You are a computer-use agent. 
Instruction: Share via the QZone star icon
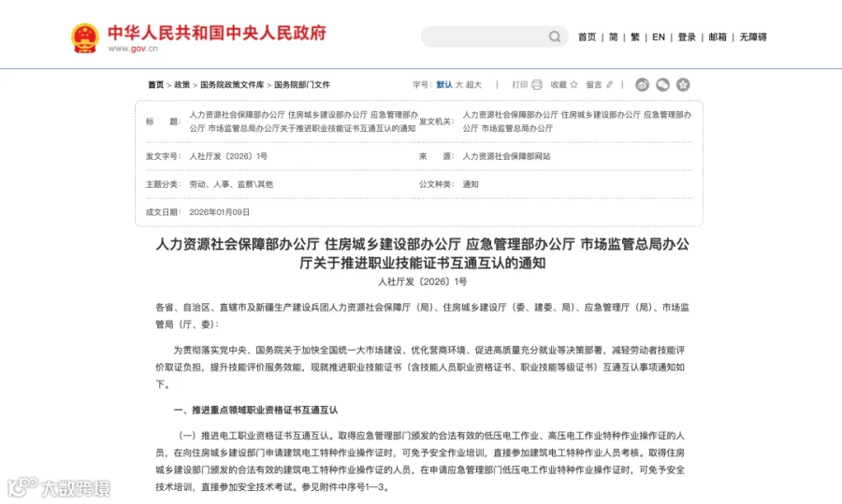coord(683,85)
